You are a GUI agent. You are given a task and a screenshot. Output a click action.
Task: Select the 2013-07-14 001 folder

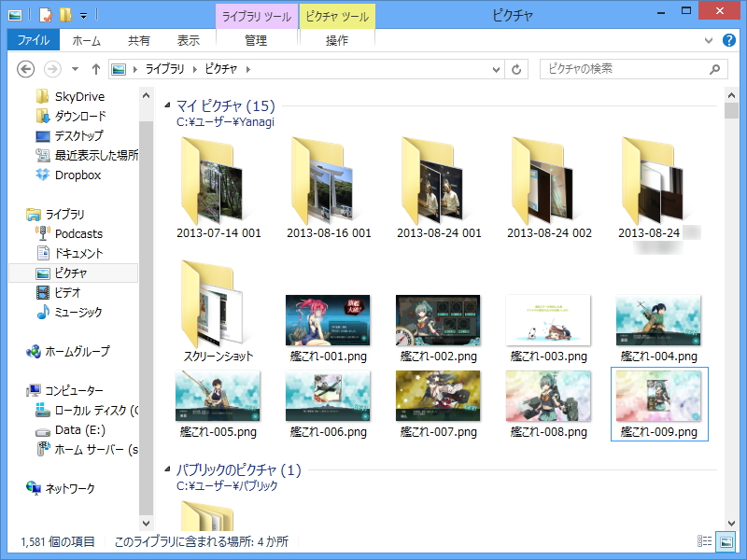[x=218, y=189]
